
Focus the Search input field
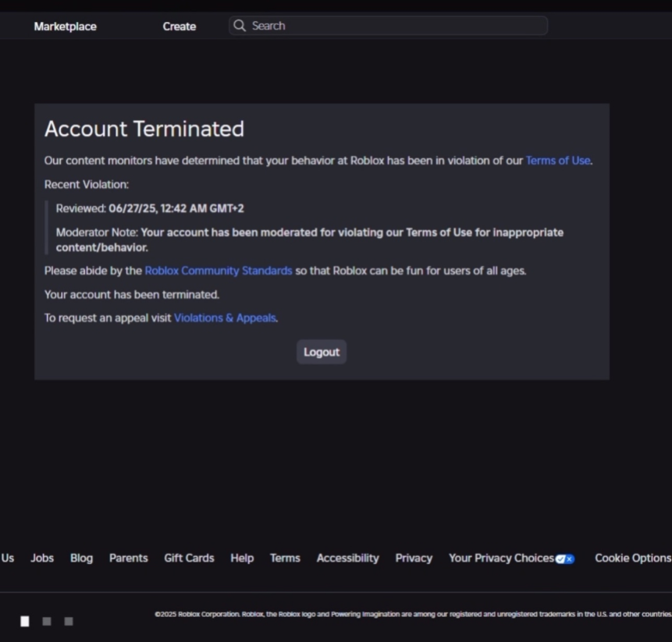coord(388,26)
